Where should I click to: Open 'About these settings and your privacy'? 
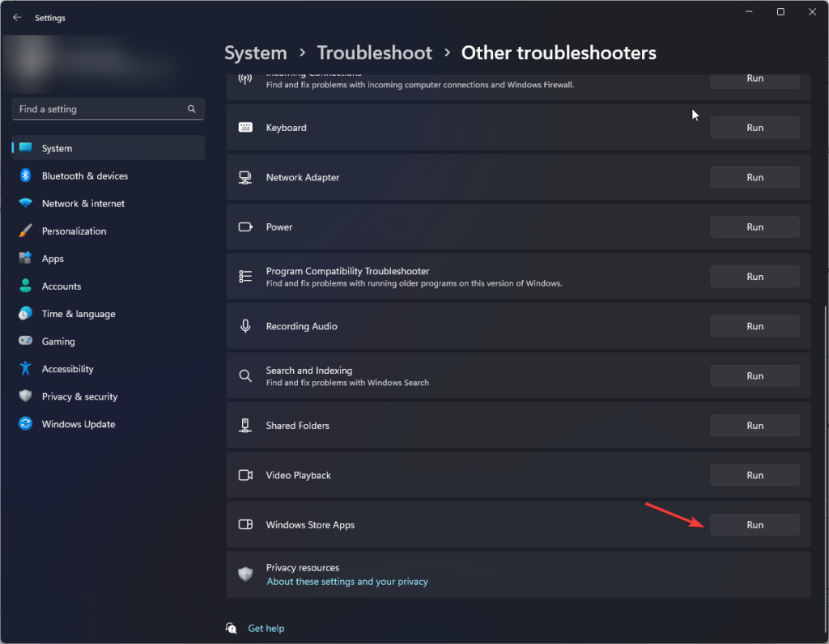coord(346,581)
